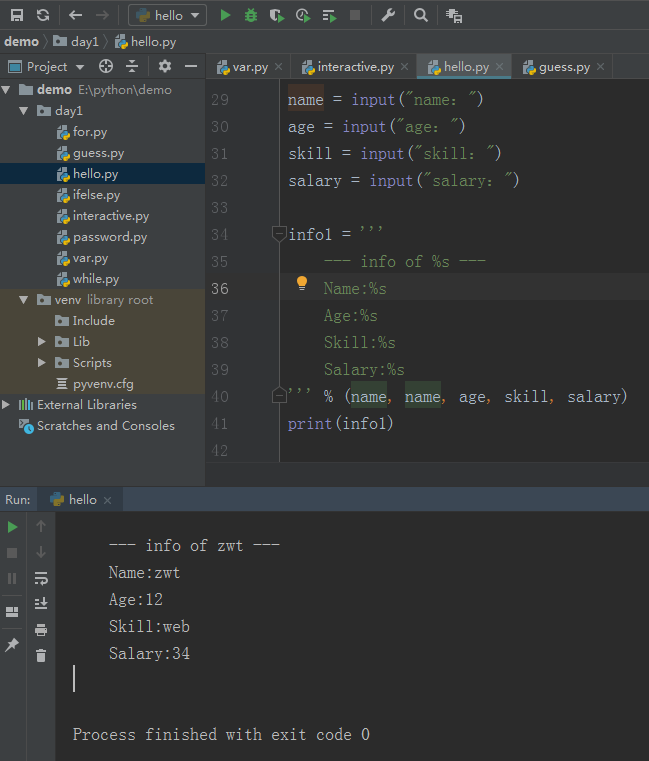Click Scroll to End icon

tap(41, 603)
